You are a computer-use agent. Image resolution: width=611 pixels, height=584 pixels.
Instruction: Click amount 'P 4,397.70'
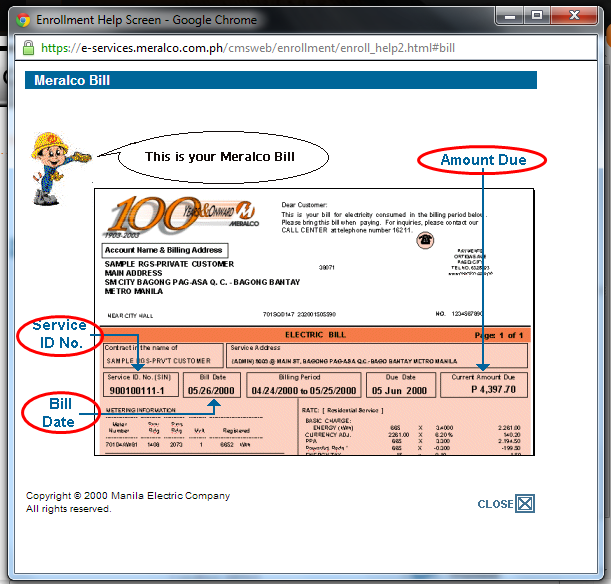pyautogui.click(x=493, y=389)
